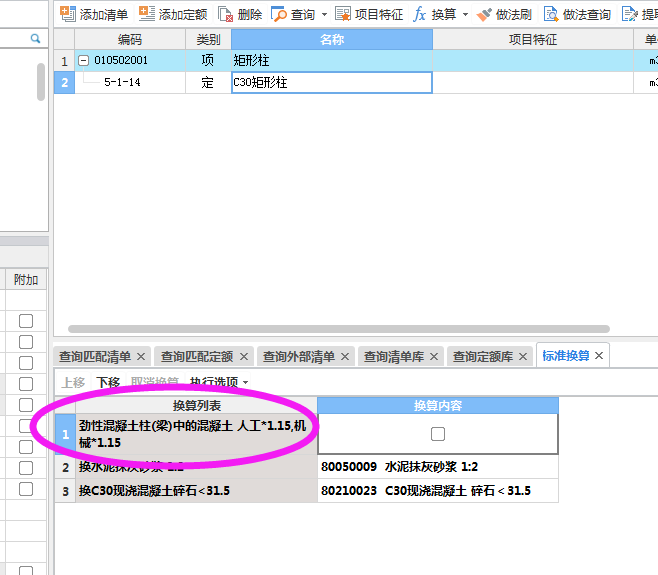Toggle the seventh checkbox under the 附加 column
The width and height of the screenshot is (658, 575).
click(x=26, y=447)
